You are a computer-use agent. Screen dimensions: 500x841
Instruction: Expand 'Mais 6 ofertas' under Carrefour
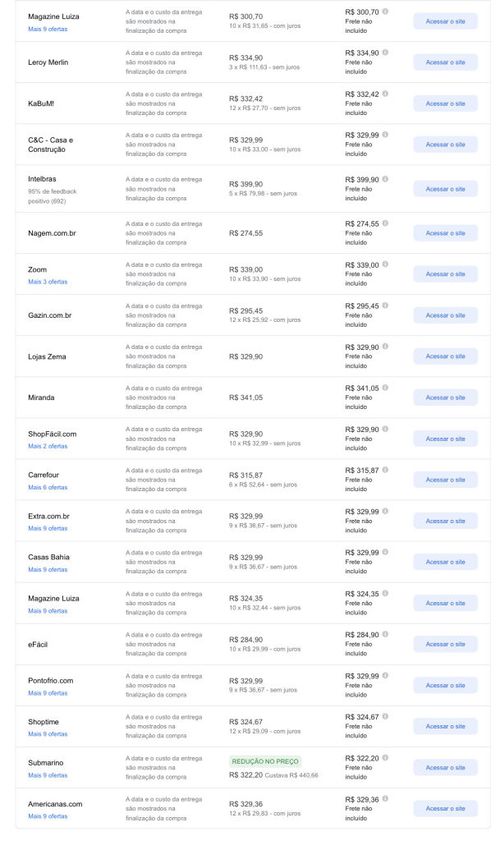click(48, 488)
